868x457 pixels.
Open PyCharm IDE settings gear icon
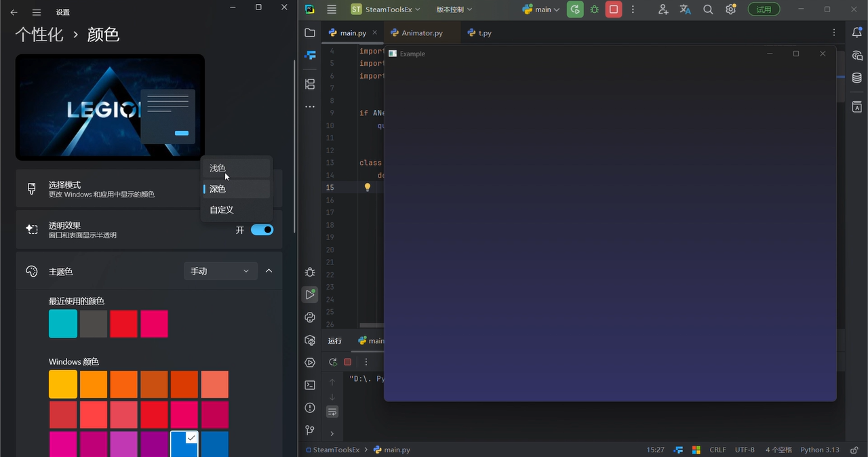tap(730, 9)
